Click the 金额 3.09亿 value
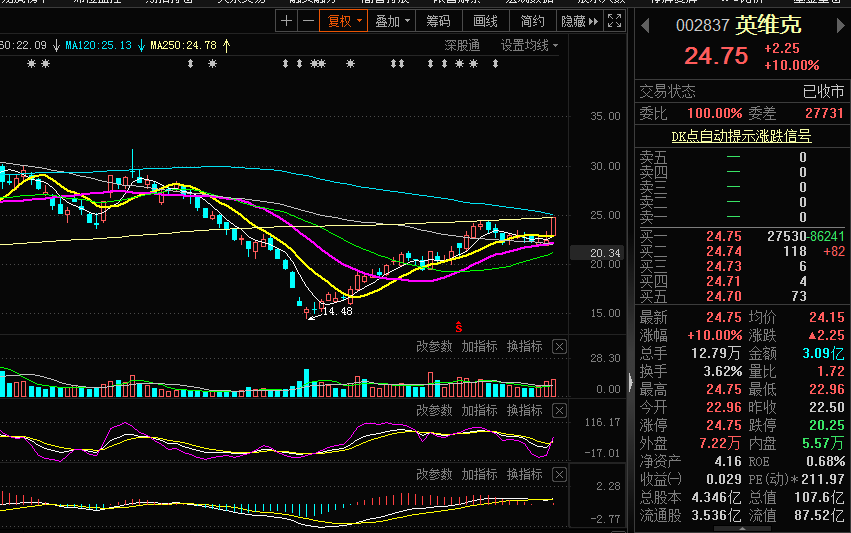 823,353
